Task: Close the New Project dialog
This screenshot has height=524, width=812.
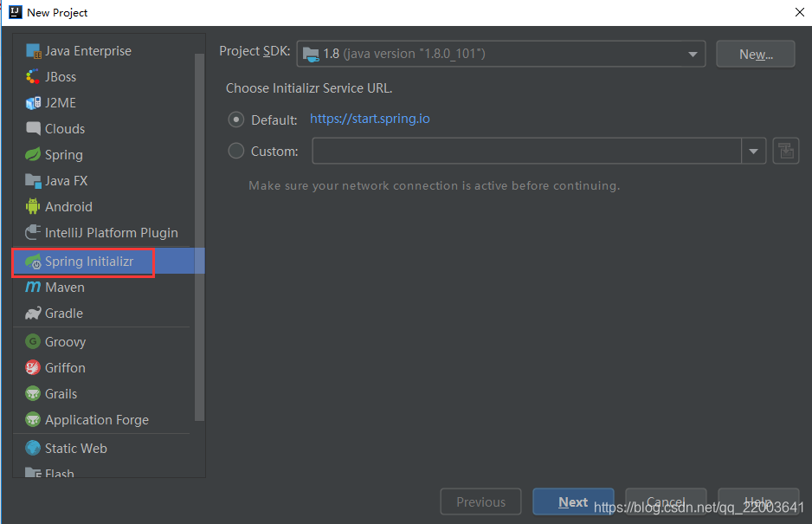Action: click(800, 12)
